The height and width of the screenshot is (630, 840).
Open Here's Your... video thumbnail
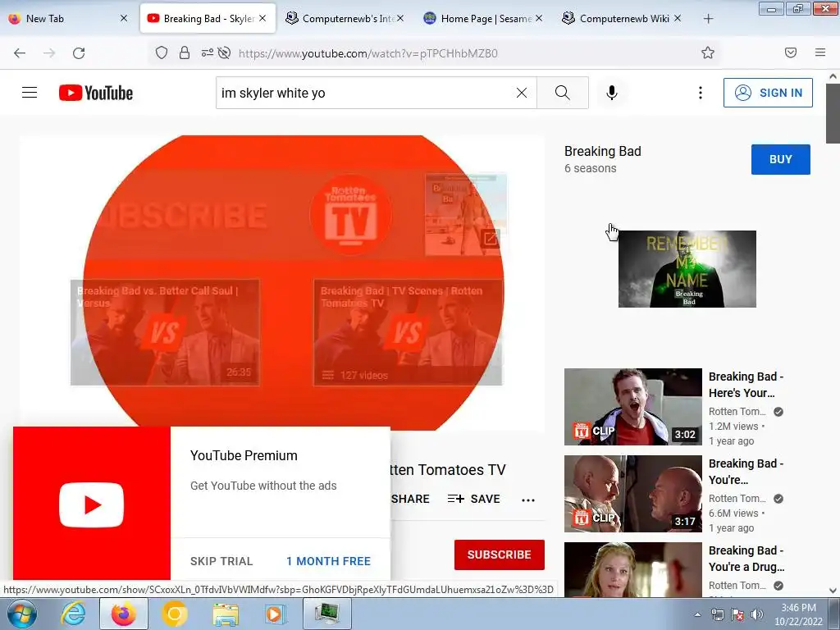point(633,407)
